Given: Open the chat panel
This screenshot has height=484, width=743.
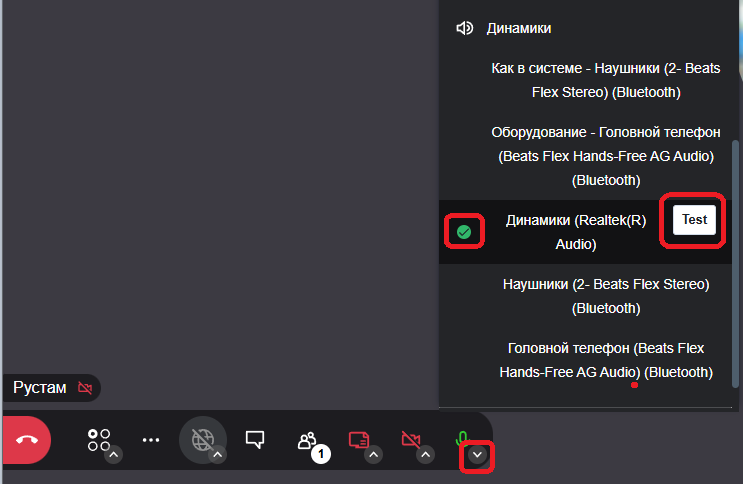Looking at the screenshot, I should pos(255,439).
